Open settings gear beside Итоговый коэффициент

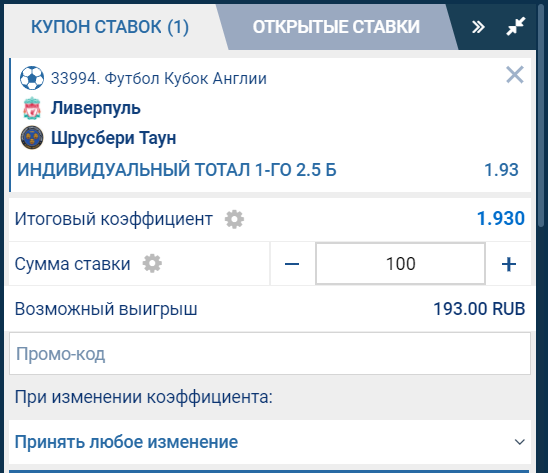pos(234,219)
